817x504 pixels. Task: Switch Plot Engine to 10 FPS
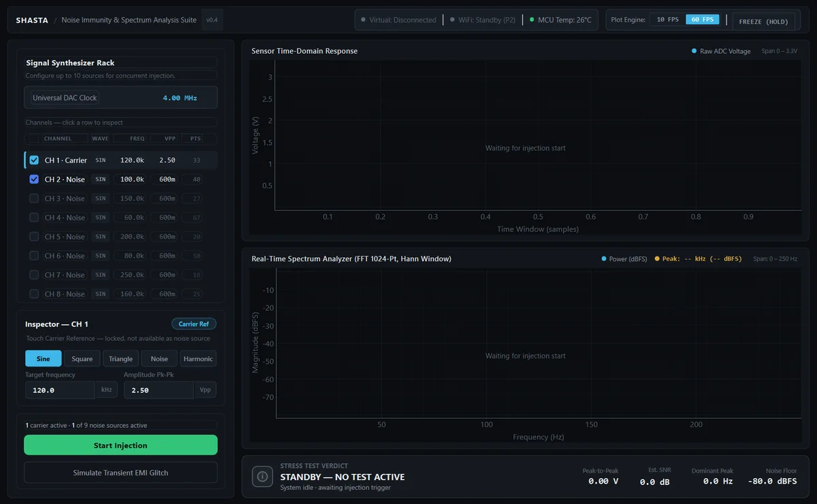point(667,20)
